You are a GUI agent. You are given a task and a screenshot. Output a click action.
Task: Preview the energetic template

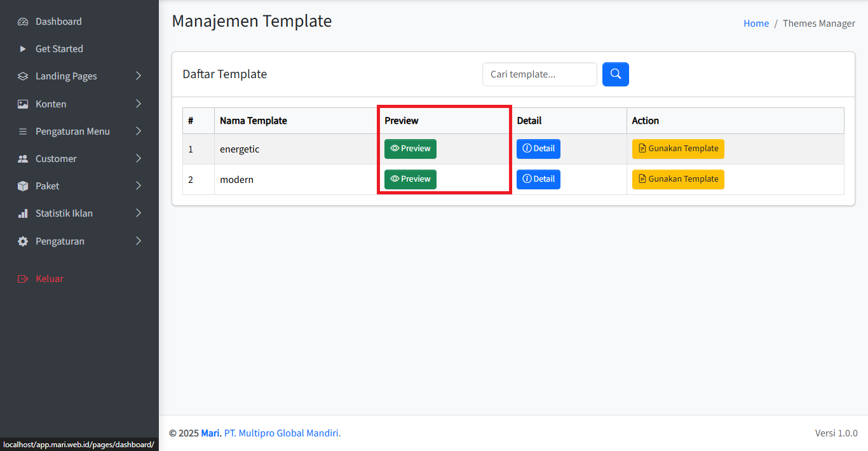click(x=410, y=149)
